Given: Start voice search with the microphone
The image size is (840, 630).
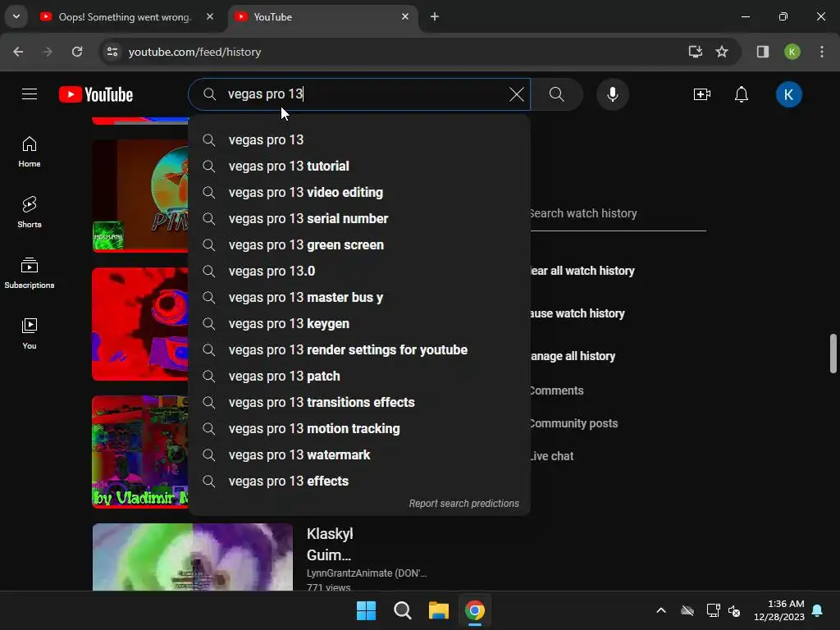Looking at the screenshot, I should click(612, 94).
